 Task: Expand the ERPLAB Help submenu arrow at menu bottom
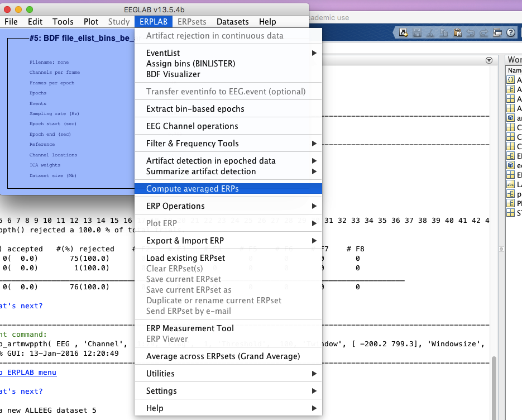(314, 408)
